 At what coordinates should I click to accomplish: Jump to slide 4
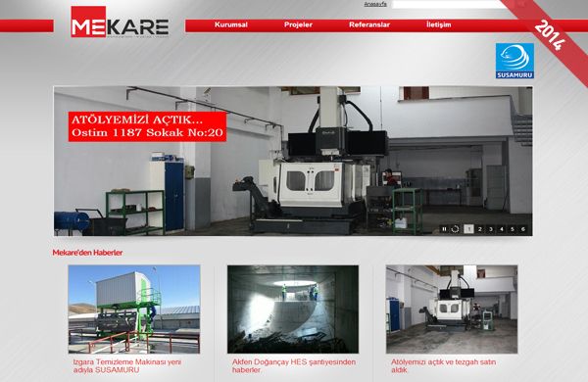click(x=502, y=229)
